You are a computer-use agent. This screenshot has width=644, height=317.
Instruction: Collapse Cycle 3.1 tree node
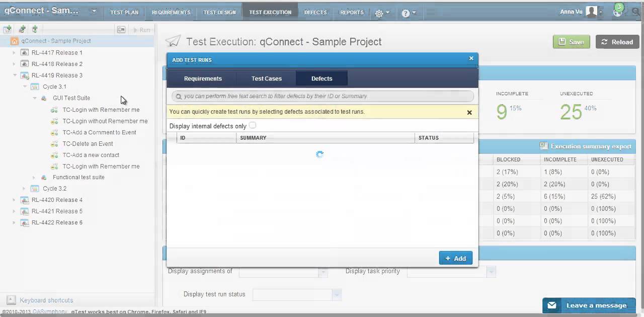pos(25,87)
